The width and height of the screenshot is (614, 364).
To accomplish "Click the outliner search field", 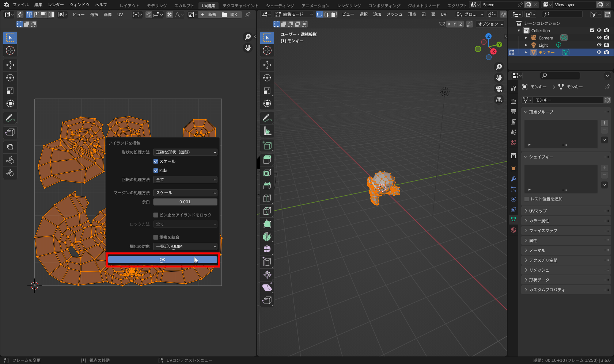I will 562,14.
